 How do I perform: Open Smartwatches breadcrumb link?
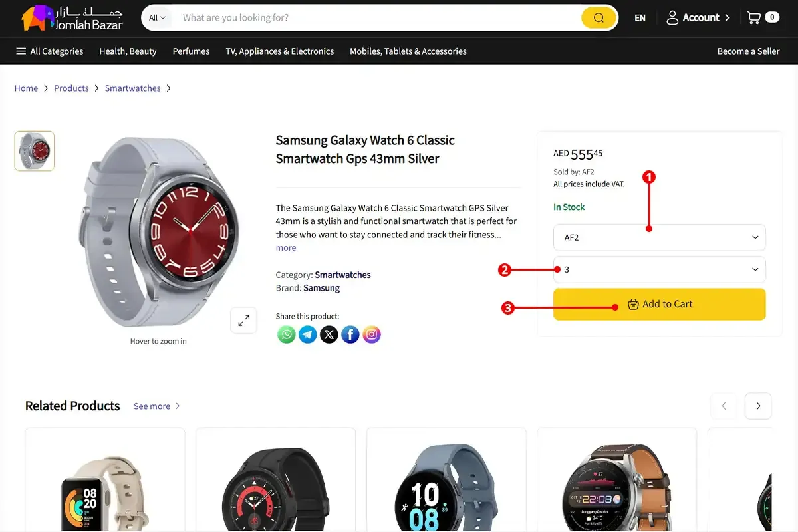(132, 88)
